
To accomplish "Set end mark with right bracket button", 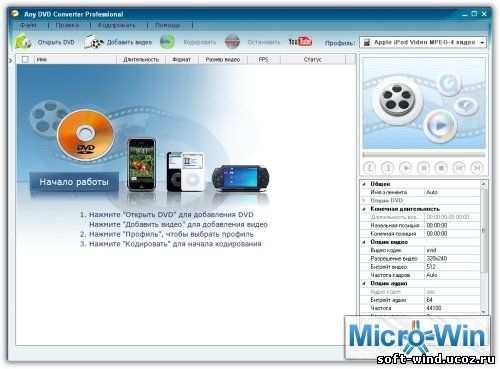I will point(388,168).
